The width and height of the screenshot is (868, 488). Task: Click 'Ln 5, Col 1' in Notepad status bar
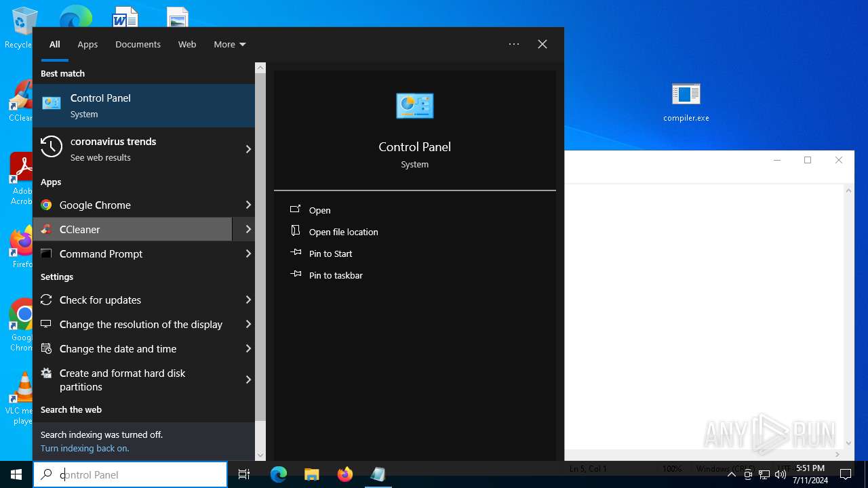[588, 468]
